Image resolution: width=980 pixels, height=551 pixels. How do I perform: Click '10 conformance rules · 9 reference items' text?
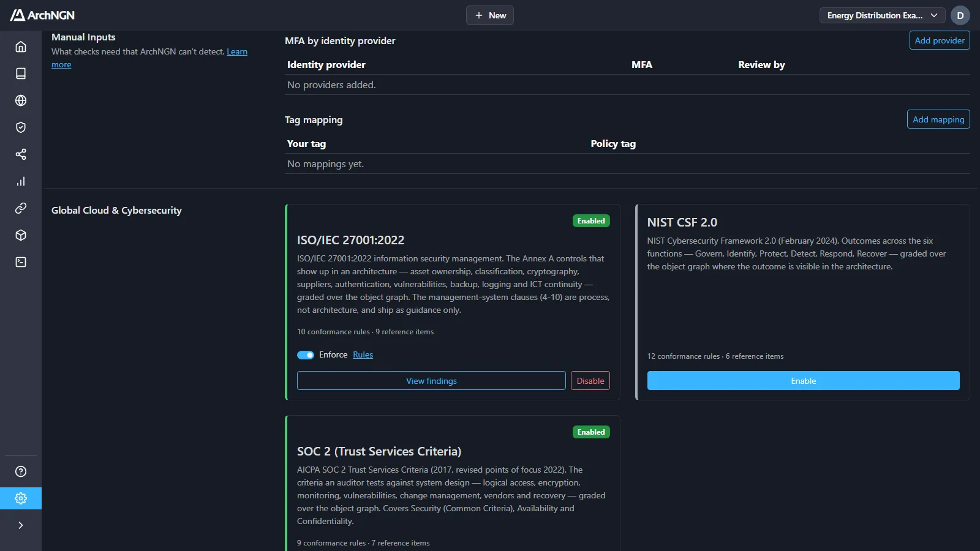[x=365, y=332]
